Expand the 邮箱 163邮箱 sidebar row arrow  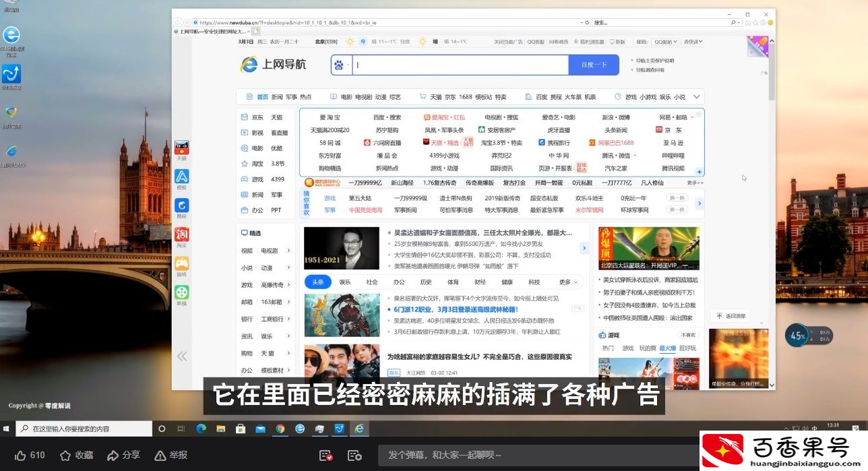point(288,302)
